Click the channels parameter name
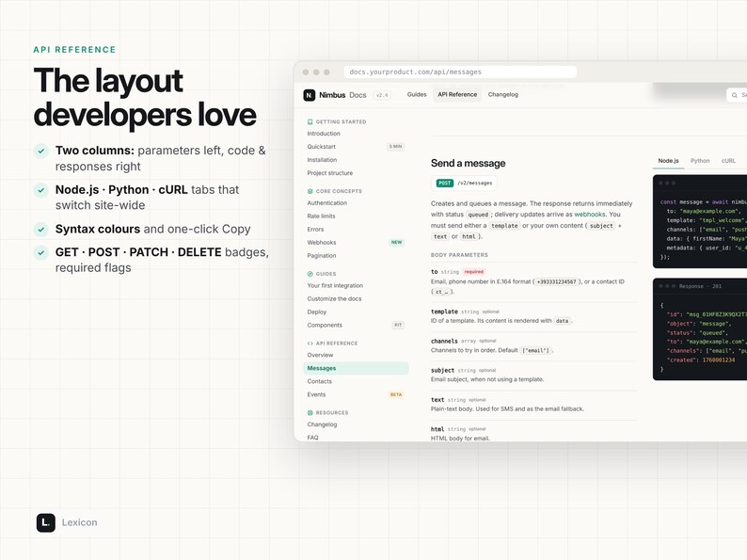Screen dimensions: 747x560 (x=444, y=341)
